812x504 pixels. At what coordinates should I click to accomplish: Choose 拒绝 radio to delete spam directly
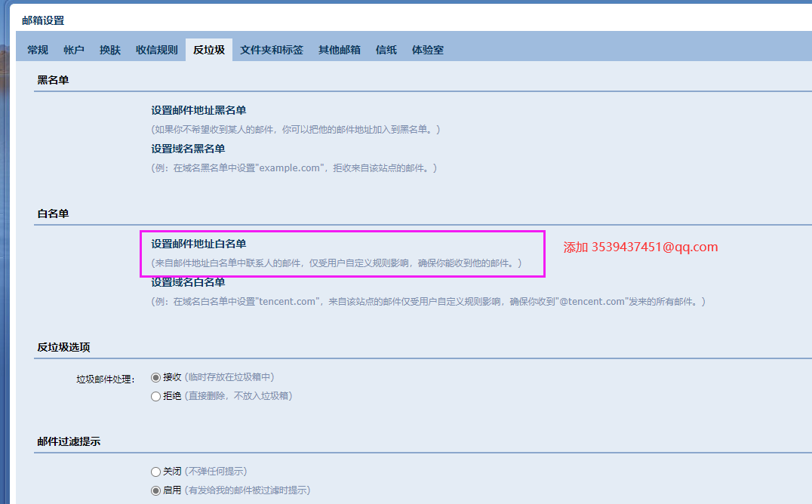156,396
